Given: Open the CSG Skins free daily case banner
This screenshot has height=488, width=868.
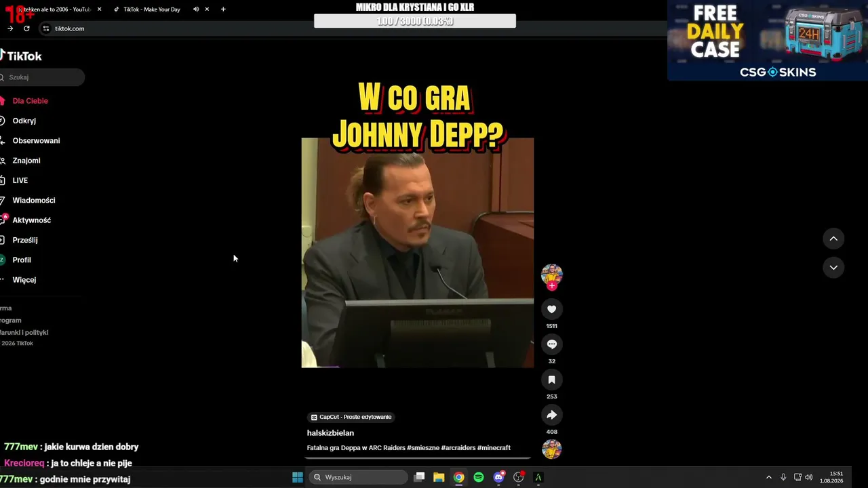Looking at the screenshot, I should point(768,41).
